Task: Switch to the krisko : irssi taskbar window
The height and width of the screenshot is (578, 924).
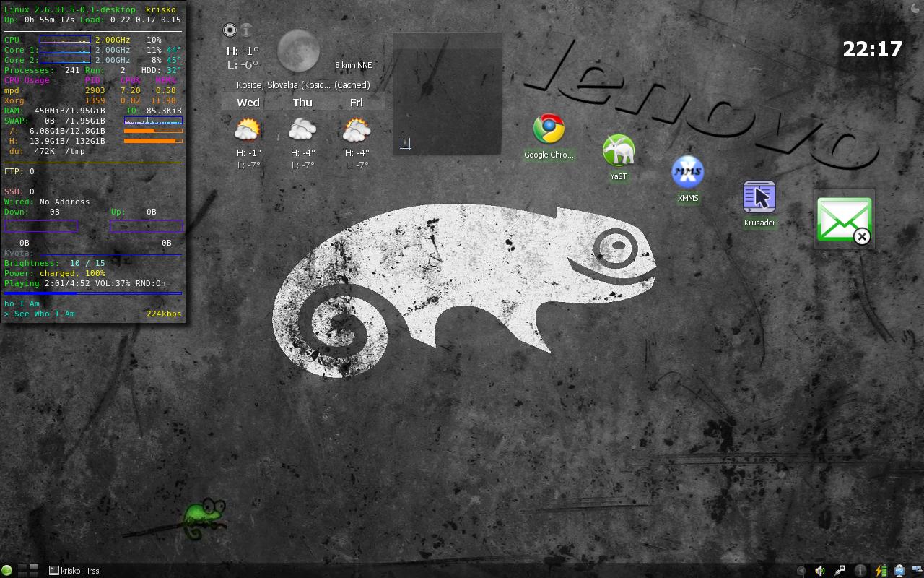Action: click(x=76, y=571)
